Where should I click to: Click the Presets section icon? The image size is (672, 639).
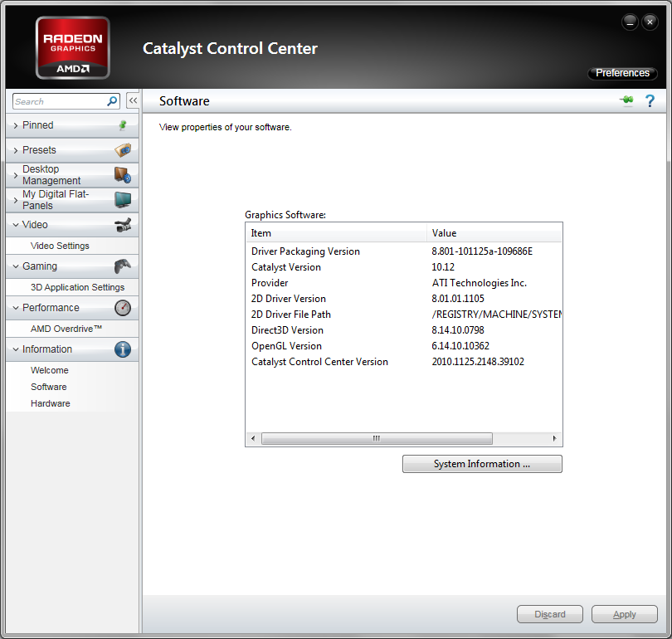[x=123, y=150]
